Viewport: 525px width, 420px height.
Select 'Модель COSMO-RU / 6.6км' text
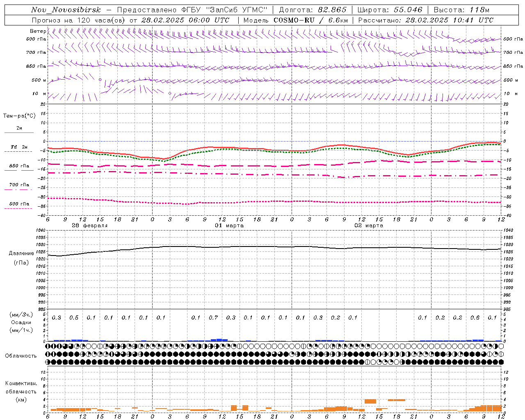click(x=296, y=20)
